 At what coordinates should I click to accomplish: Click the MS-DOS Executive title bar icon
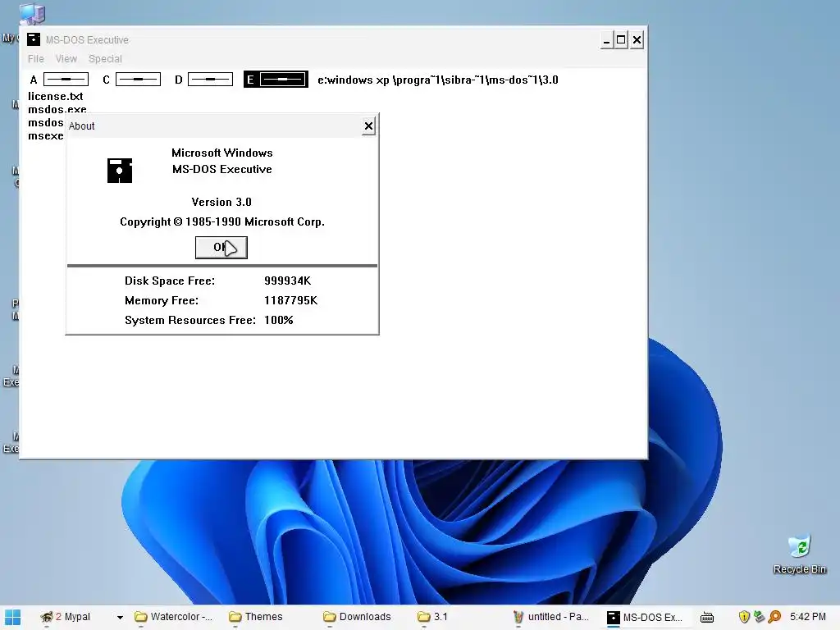click(x=34, y=39)
